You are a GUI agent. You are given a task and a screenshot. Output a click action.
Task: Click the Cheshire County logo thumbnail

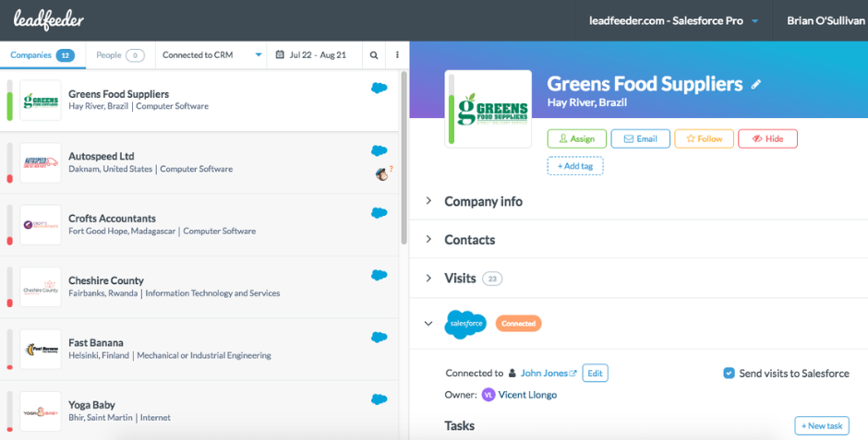point(41,287)
